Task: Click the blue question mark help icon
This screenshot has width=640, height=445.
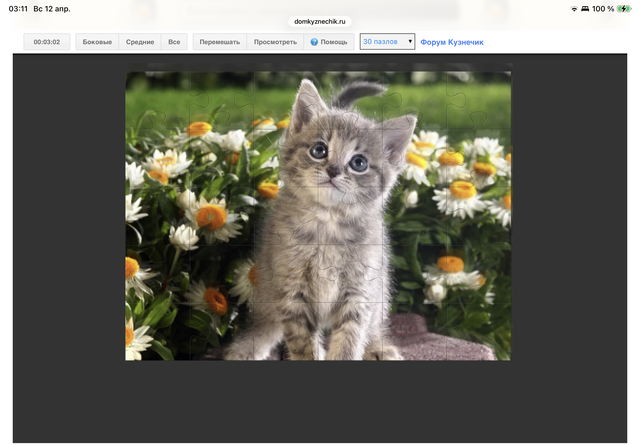Action: 314,43
